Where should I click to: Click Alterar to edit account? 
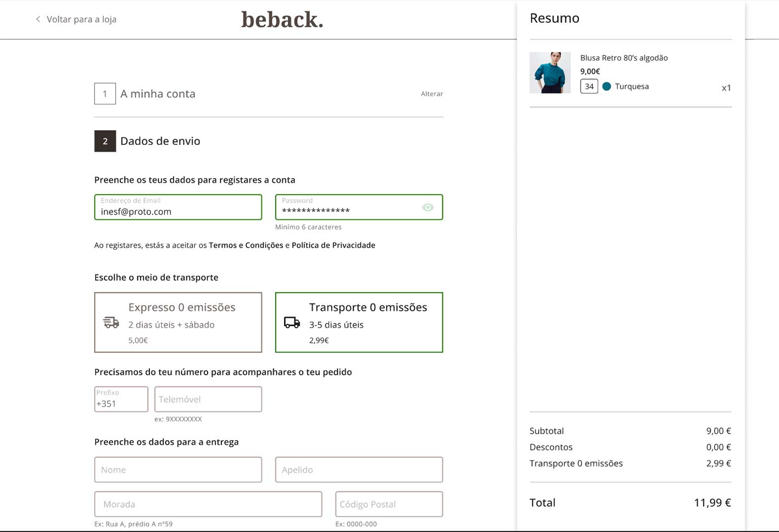[432, 94]
